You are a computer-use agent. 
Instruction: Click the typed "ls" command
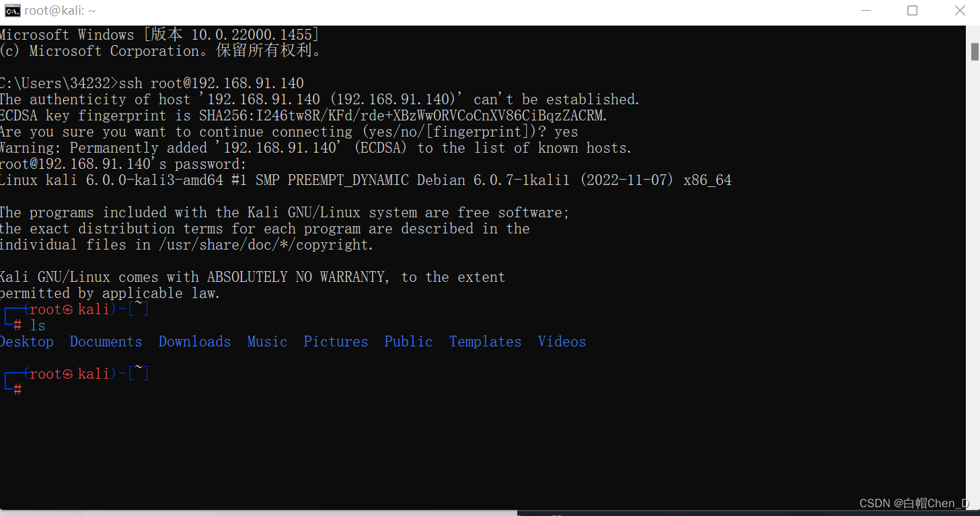[x=37, y=326]
